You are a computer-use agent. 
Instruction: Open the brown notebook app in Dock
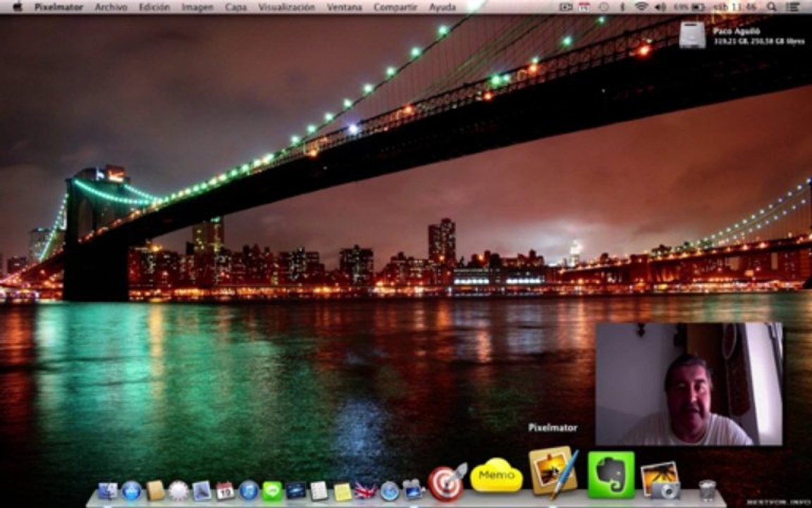point(155,490)
